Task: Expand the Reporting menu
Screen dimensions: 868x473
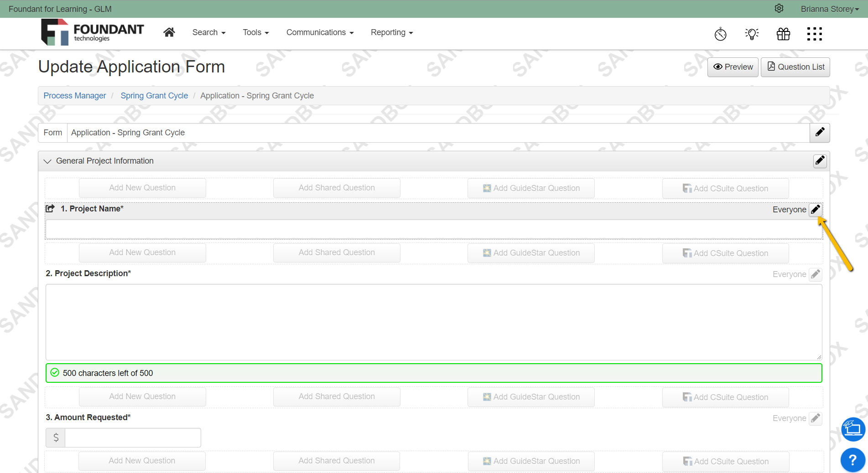Action: coord(392,32)
